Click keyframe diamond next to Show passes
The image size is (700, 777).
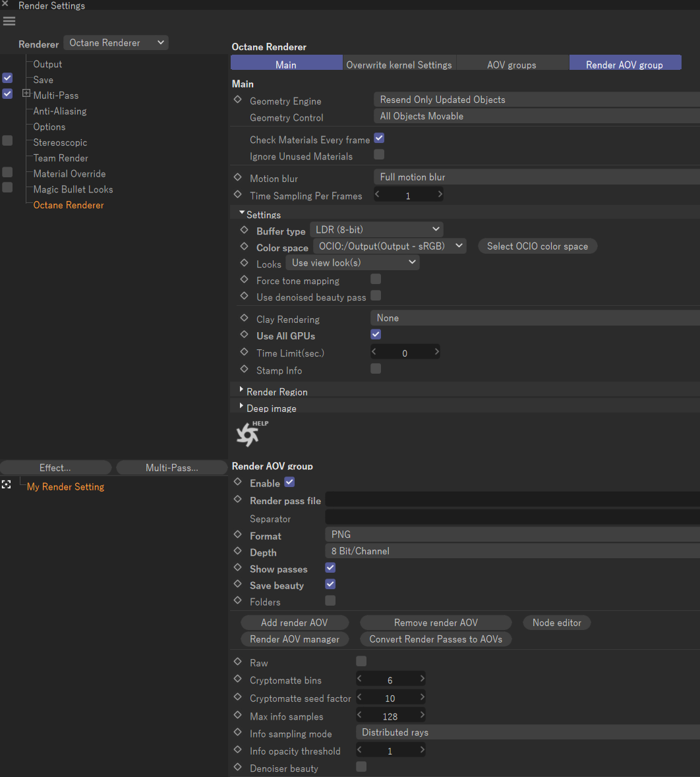click(237, 567)
